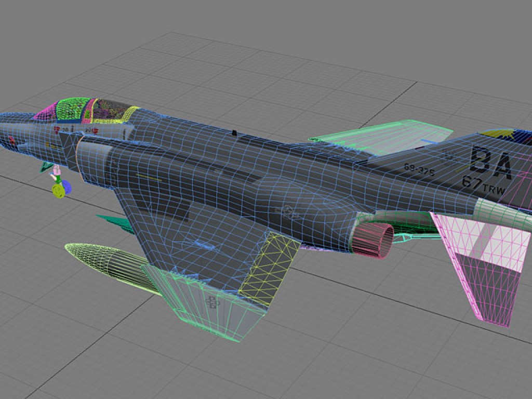Click the BA tail code lettering

[x=491, y=163]
